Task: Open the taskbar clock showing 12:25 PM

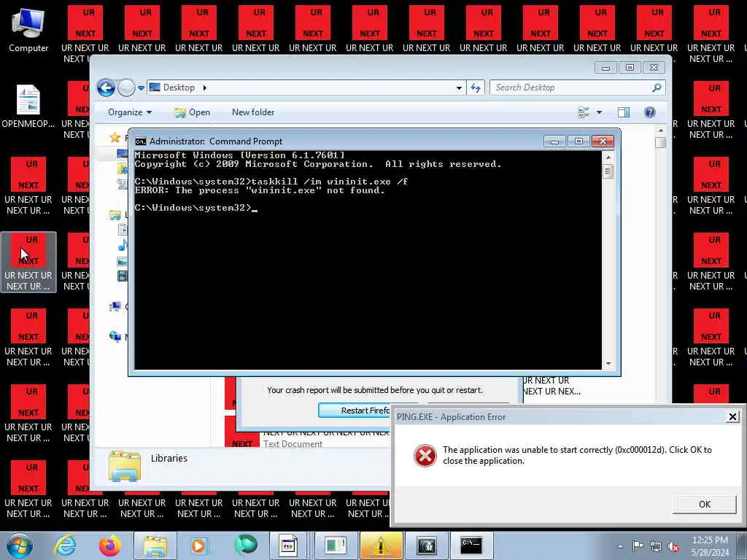Action: [x=710, y=546]
